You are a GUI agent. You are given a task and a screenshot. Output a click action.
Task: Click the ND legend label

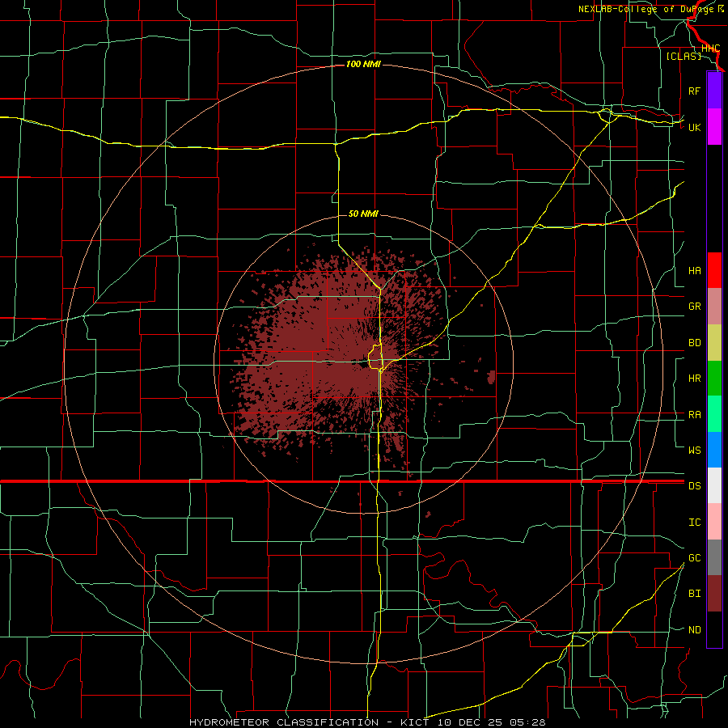pos(694,630)
